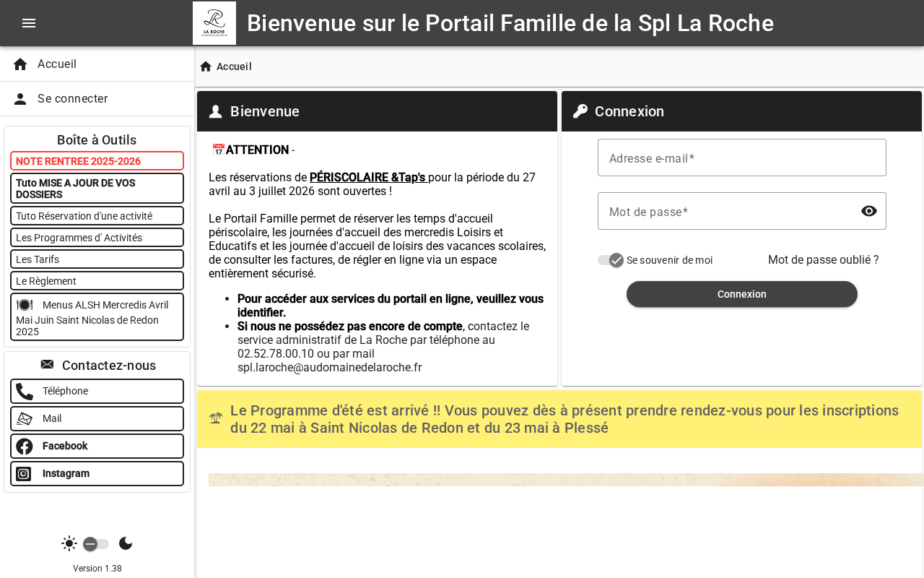
Task: Click the La Roche logo in the header
Action: click(x=214, y=23)
